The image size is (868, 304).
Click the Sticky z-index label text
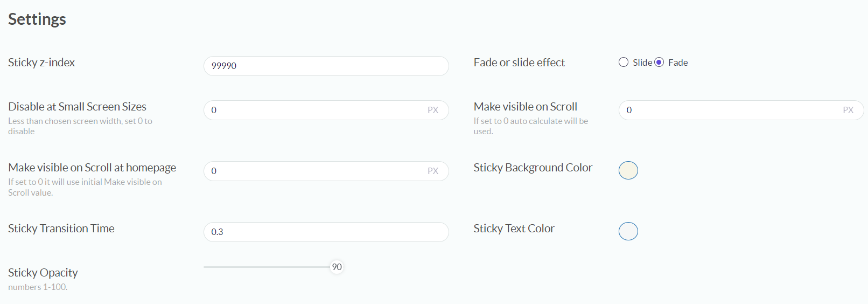41,63
